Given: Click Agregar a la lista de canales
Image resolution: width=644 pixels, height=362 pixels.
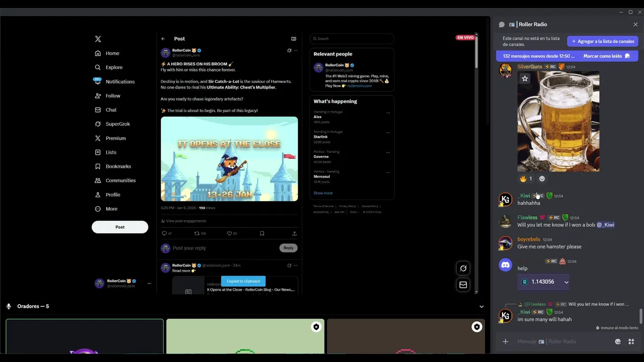Looking at the screenshot, I should pyautogui.click(x=603, y=41).
